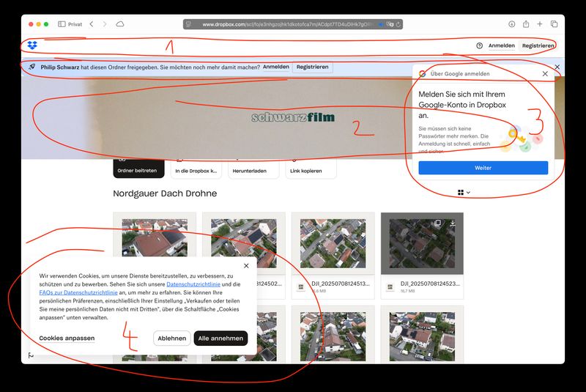This screenshot has width=586, height=392.
Task: Click Registrieren in the blue share banner
Action: pos(312,67)
